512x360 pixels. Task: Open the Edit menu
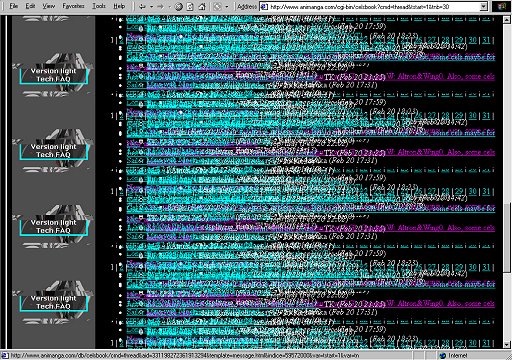(30, 6)
